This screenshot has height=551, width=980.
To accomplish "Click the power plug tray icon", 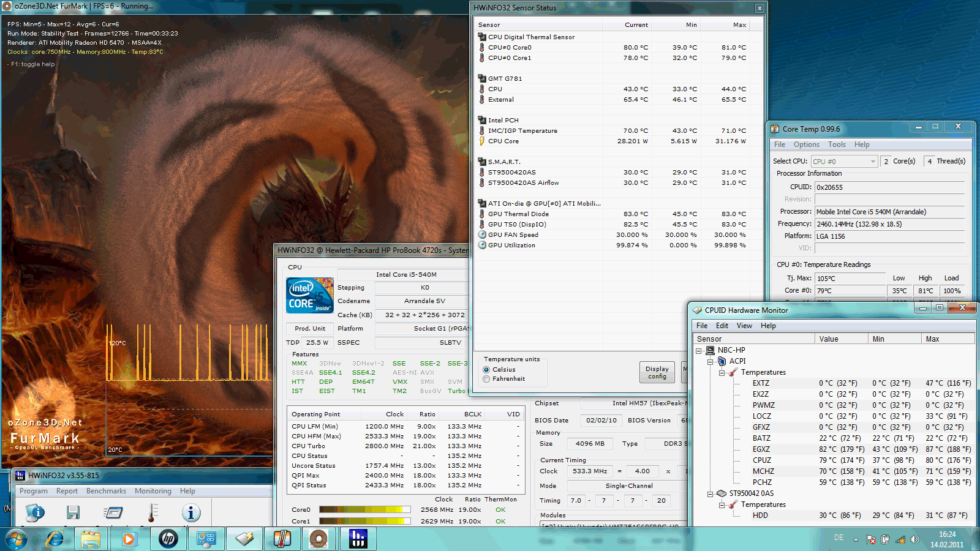I will [886, 539].
